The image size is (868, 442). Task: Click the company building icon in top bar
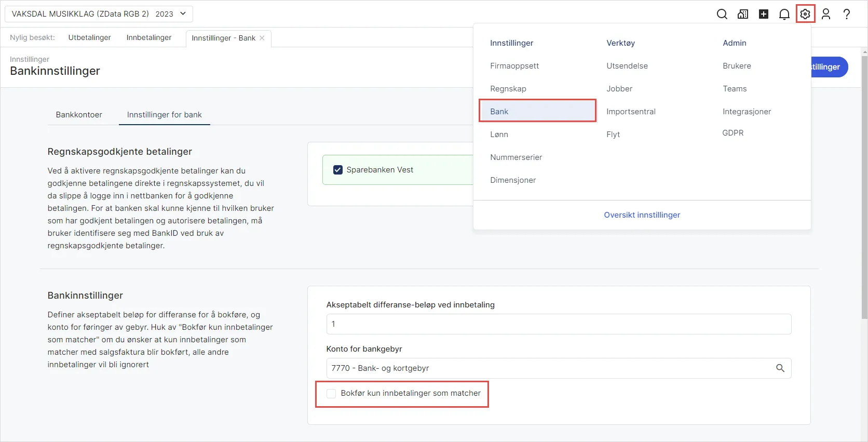(x=743, y=14)
